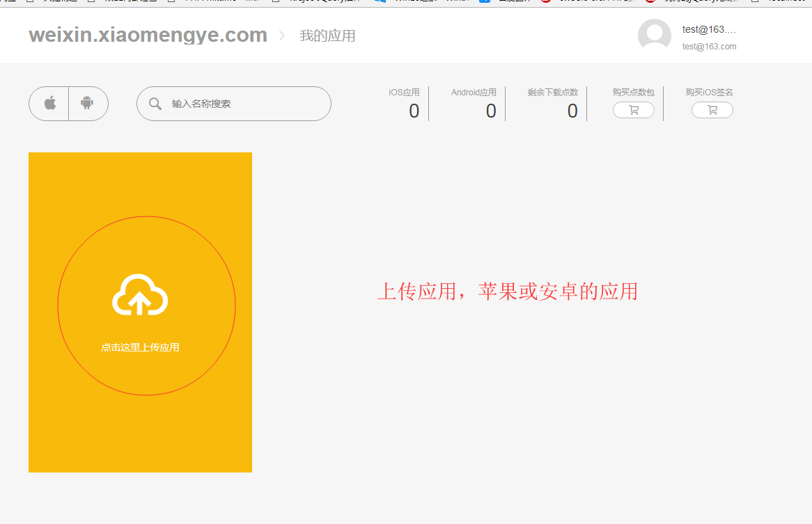Click the test@163.... username
Viewport: 812px width, 524px height.
coord(709,29)
